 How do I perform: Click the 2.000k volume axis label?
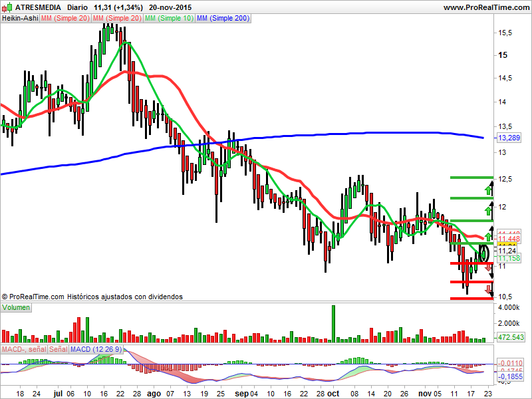[x=509, y=323]
